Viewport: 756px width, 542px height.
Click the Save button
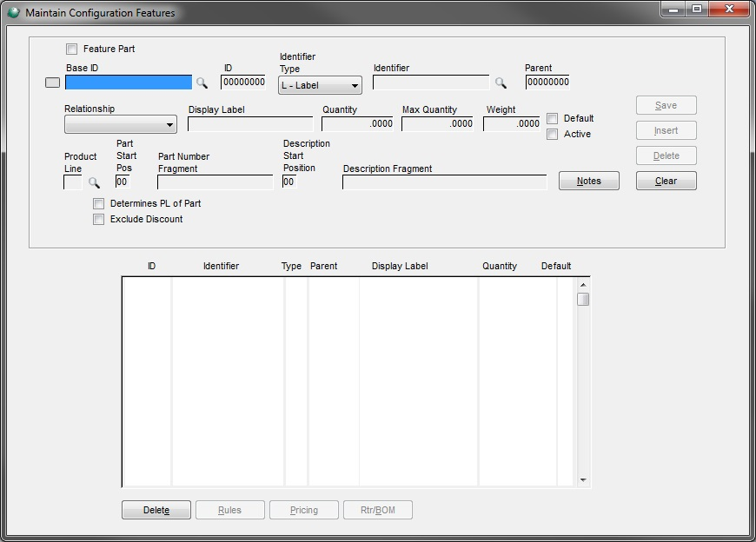click(x=666, y=105)
